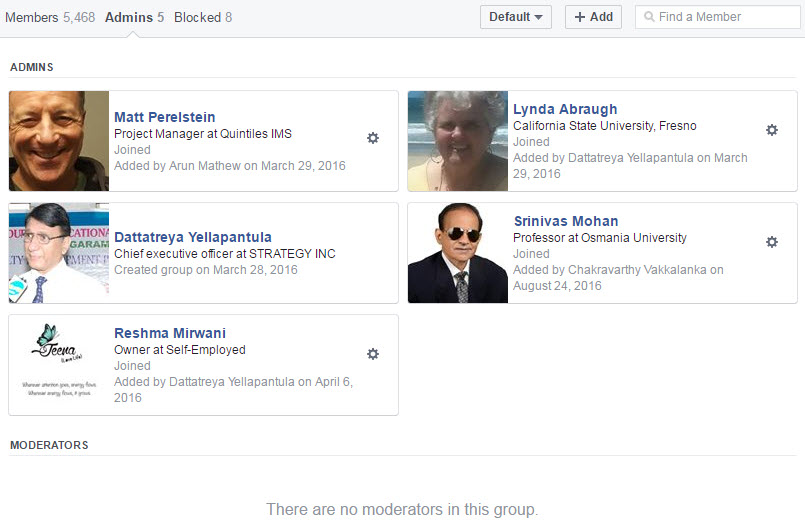
Task: Click Reshma Mirwani's Teena logo thumbnail
Action: 59,365
